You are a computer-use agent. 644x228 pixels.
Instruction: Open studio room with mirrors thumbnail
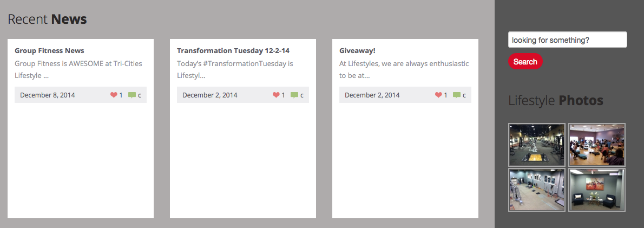(537, 190)
